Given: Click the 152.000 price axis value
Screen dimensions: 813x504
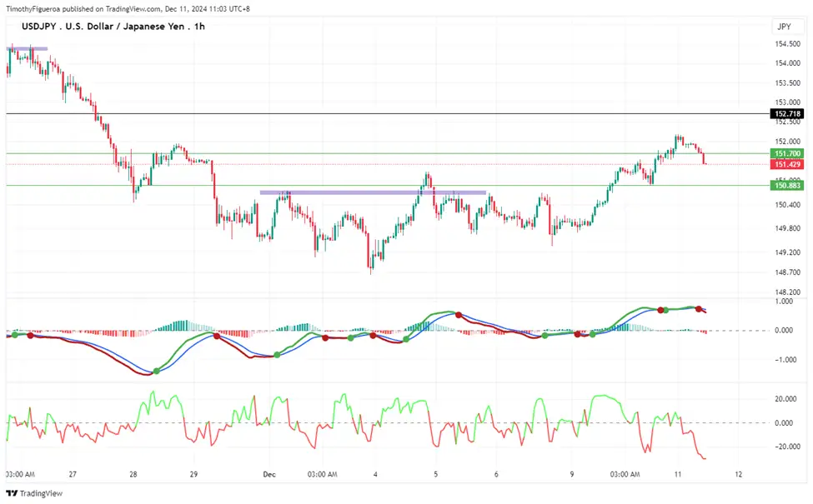Looking at the screenshot, I should click(x=788, y=142).
